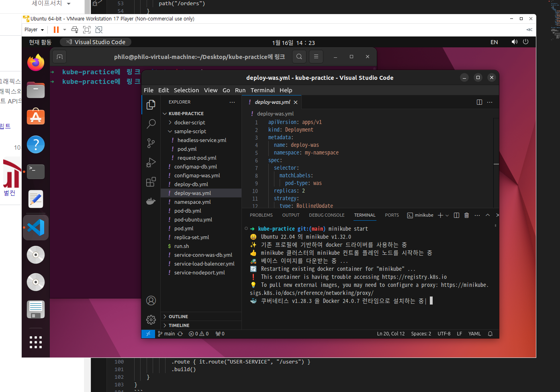
Task: Enter full screen mode in VMware Player
Action: 87,30
